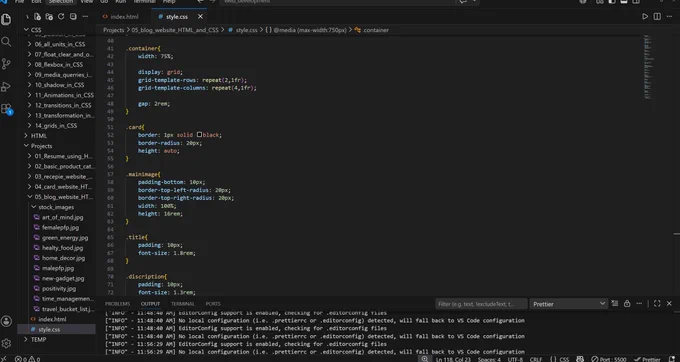Image resolution: width=680 pixels, height=362 pixels.
Task: Open output panel more actions
Action: (639, 303)
